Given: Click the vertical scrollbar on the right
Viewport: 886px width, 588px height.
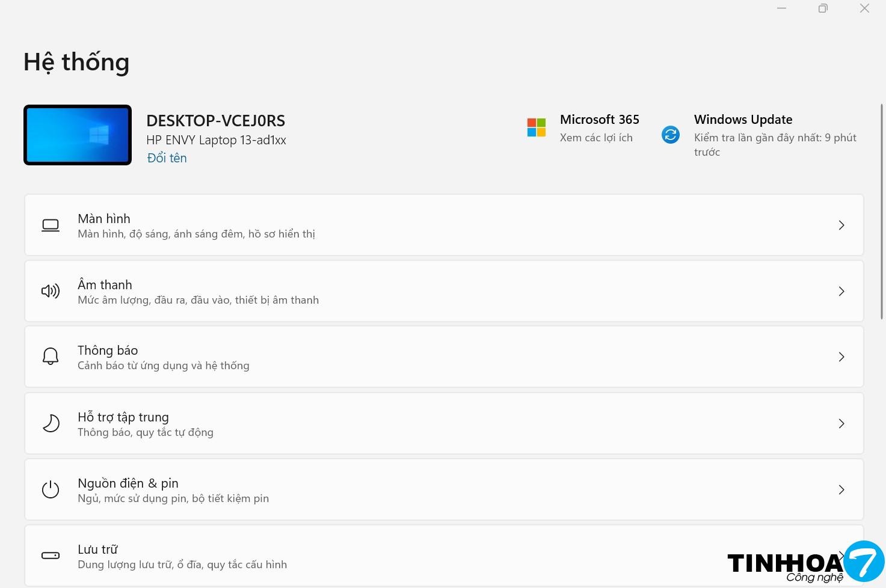Looking at the screenshot, I should click(882, 210).
